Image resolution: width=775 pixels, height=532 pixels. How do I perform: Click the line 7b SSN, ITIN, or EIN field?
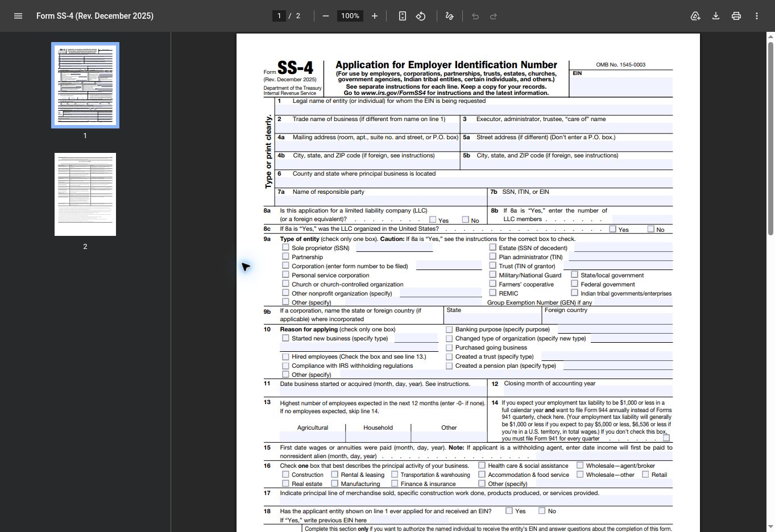(581, 201)
